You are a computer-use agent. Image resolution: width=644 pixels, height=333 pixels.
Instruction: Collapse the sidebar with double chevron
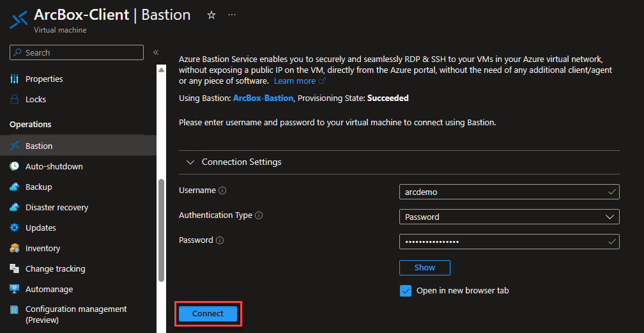click(156, 52)
